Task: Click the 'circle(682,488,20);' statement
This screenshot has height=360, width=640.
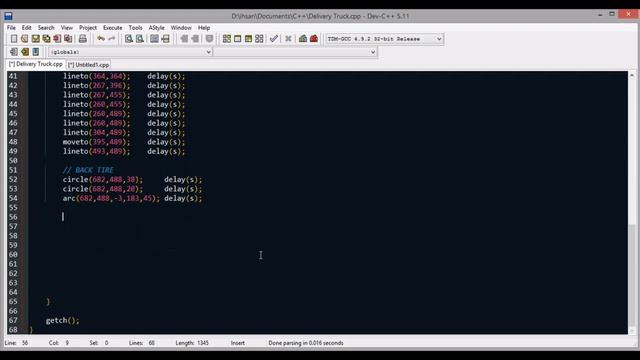Action: pos(103,189)
